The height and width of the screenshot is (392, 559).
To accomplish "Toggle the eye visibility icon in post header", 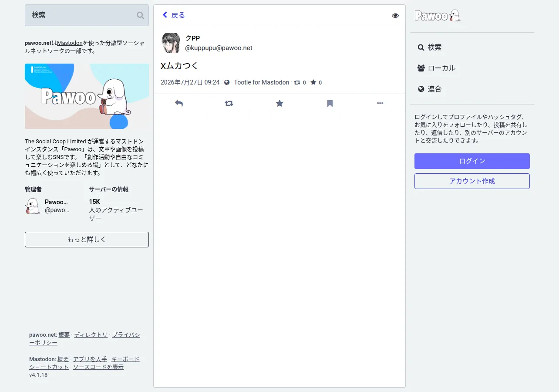I will 395,15.
